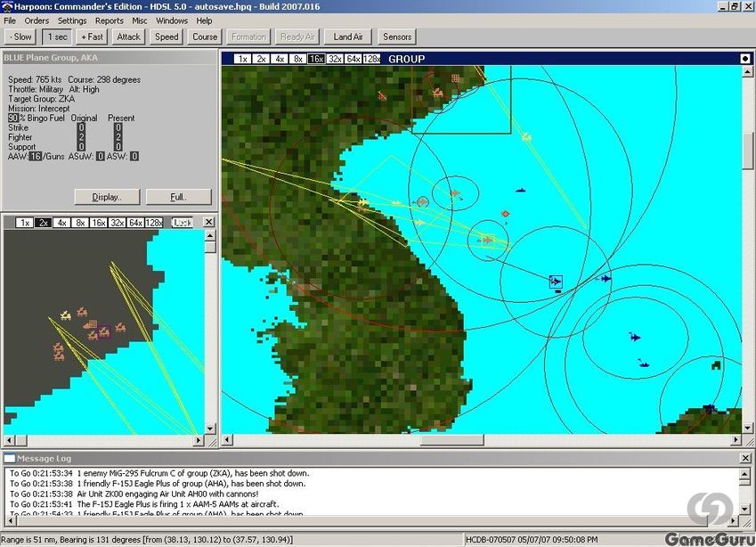
Task: Set GROUP map zoom to 1x
Action: [242, 59]
